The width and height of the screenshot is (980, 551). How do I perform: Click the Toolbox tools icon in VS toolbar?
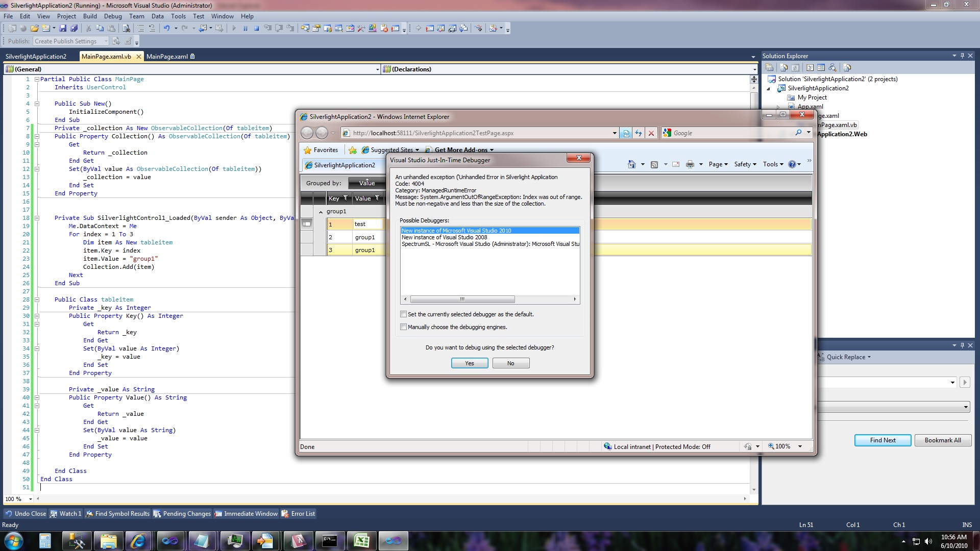click(361, 28)
